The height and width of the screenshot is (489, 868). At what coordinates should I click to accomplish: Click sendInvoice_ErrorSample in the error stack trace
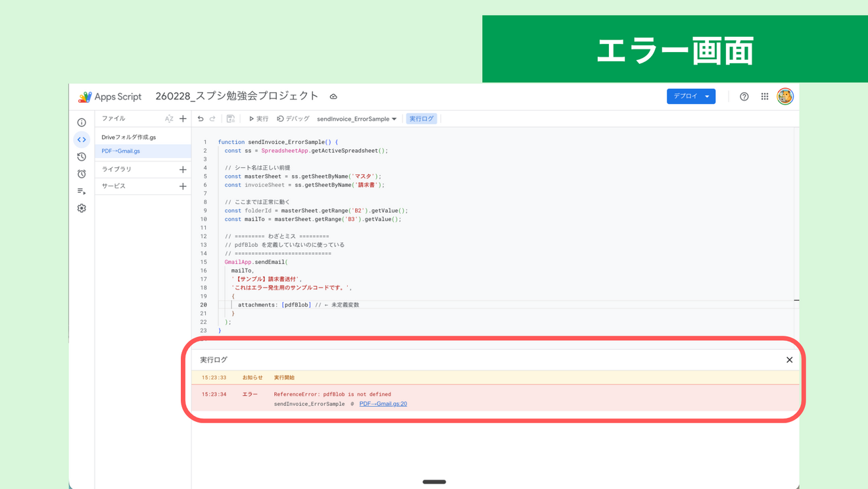(x=309, y=404)
